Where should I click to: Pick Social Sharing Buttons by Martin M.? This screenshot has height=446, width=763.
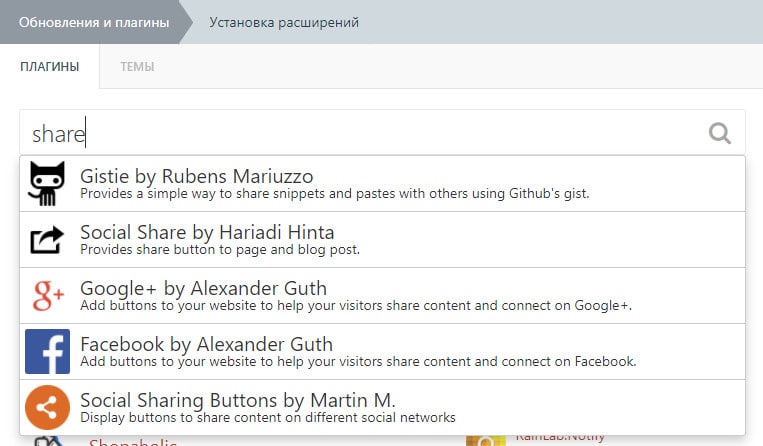pos(382,408)
